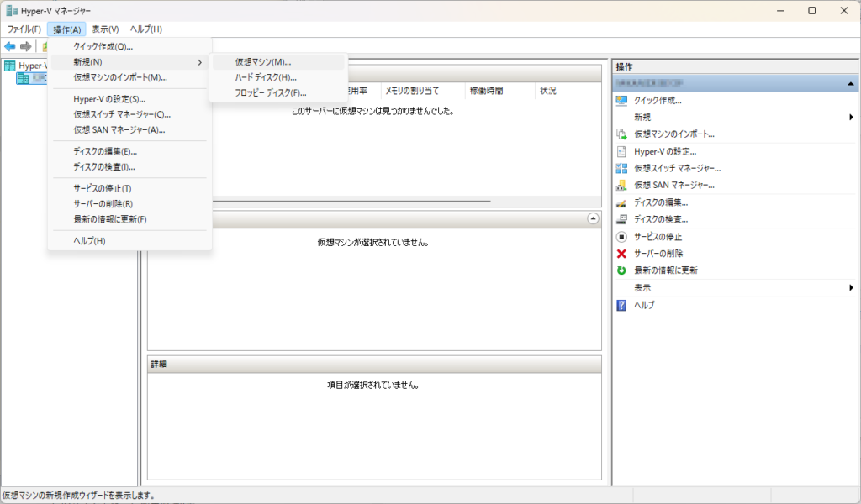The image size is (861, 504).
Task: Collapse the panel with the round chevron button
Action: 593,218
